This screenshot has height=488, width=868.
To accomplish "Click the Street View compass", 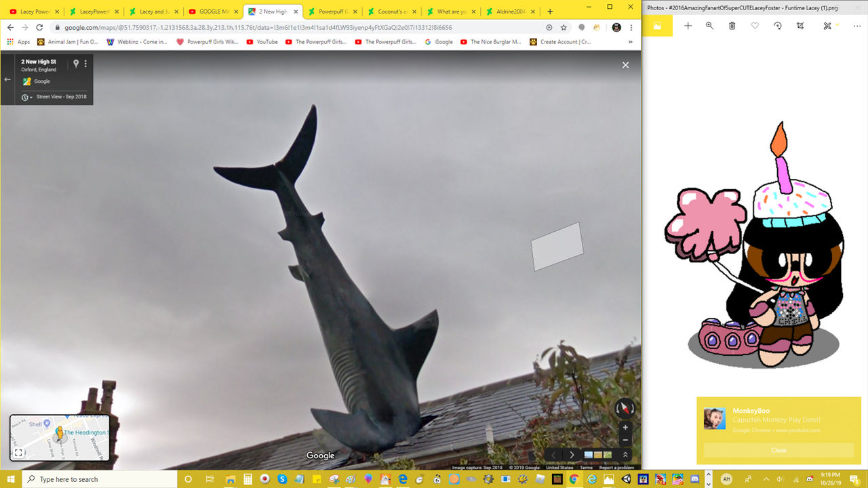I will 625,408.
